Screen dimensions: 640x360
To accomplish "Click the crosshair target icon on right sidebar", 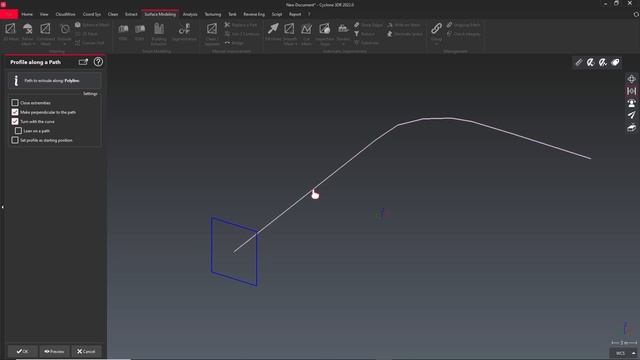I will coord(631,79).
